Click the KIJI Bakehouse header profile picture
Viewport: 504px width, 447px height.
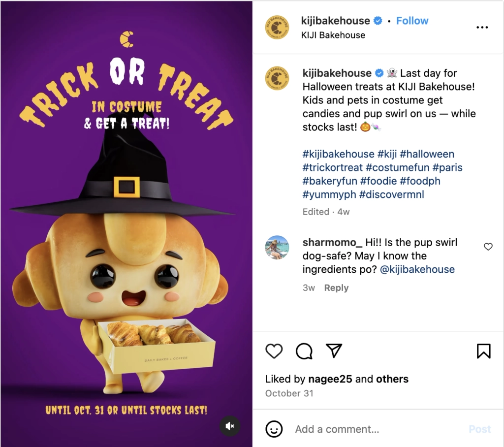(x=277, y=28)
